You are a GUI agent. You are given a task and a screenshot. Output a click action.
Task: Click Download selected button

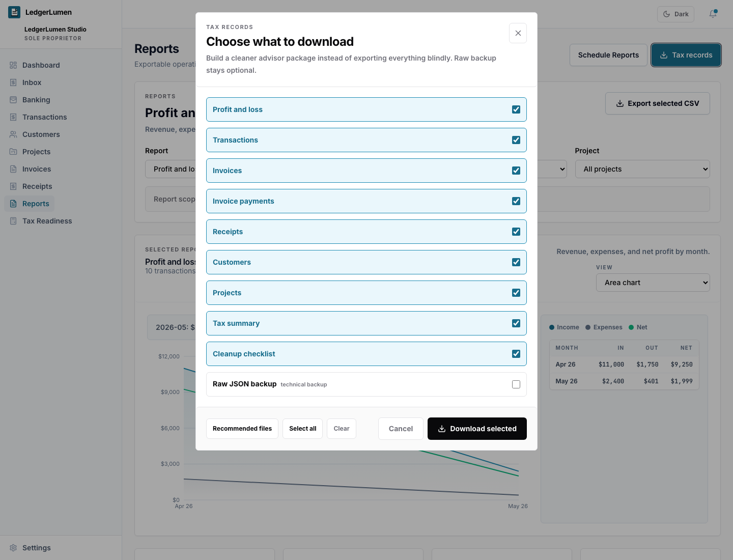pos(477,429)
